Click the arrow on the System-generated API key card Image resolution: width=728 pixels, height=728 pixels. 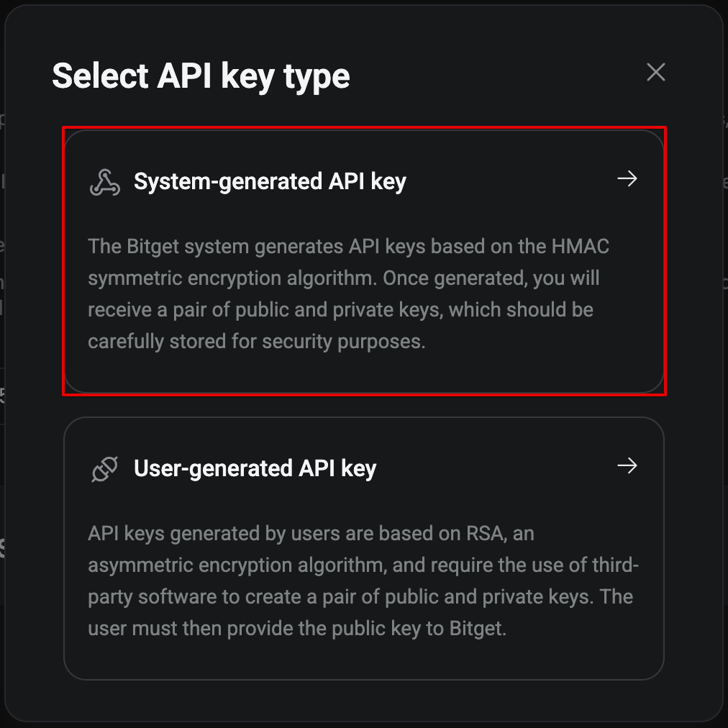pyautogui.click(x=627, y=178)
